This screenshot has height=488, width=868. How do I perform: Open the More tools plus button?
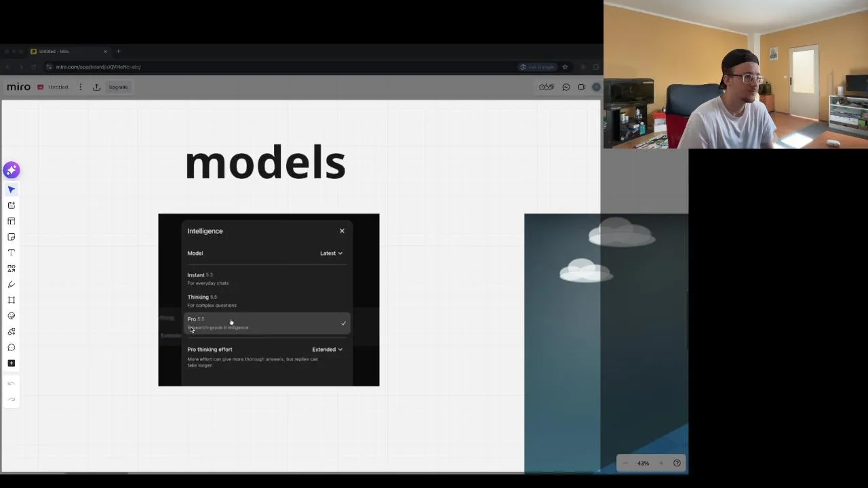[x=12, y=363]
